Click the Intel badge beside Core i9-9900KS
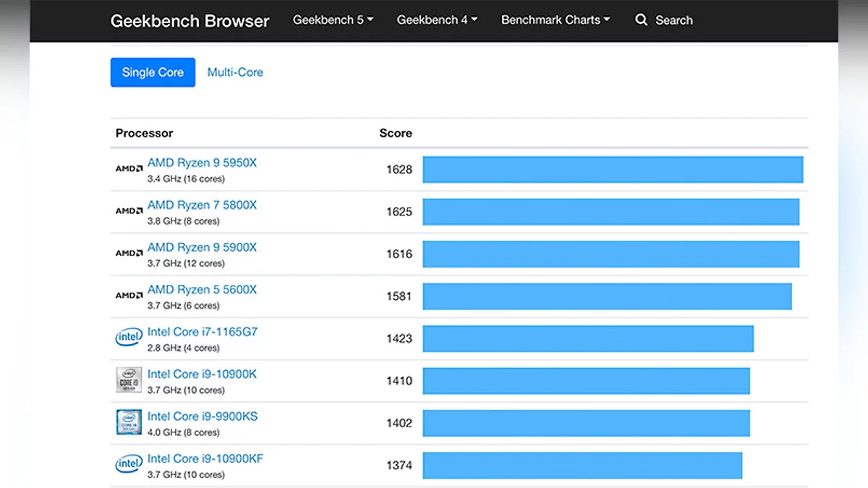This screenshot has width=868, height=488. click(129, 422)
